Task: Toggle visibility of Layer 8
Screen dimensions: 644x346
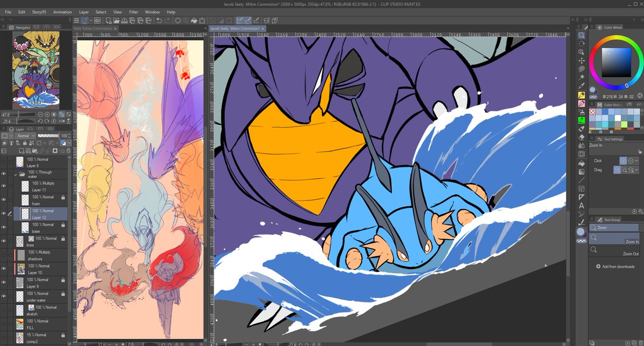Action: click(4, 162)
